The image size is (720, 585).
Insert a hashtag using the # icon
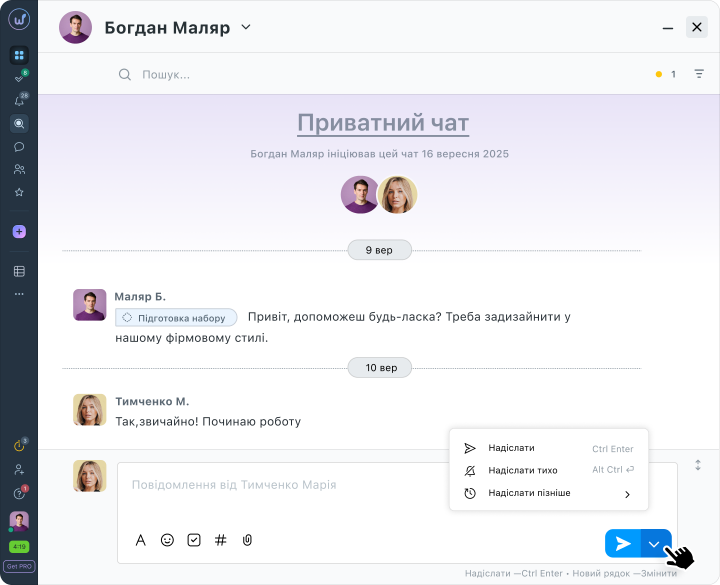tap(221, 540)
